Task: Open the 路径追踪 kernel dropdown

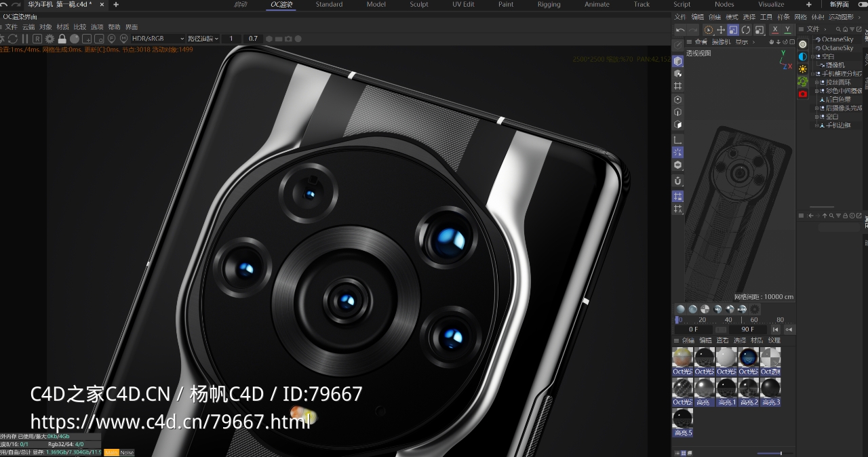Action: pyautogui.click(x=203, y=39)
